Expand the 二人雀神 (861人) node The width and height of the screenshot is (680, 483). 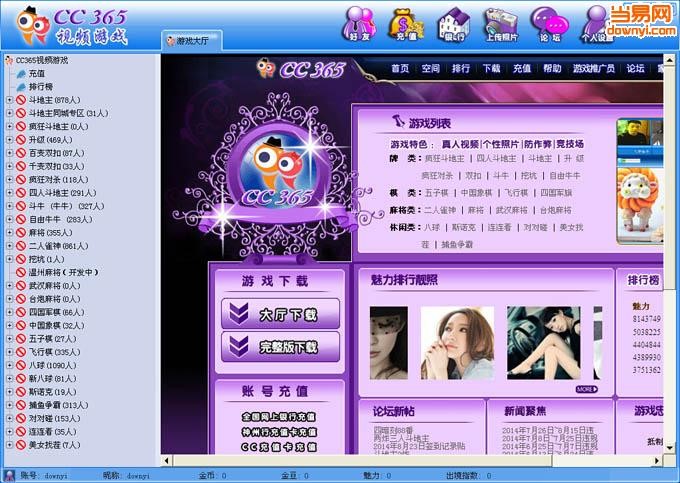click(x=9, y=246)
